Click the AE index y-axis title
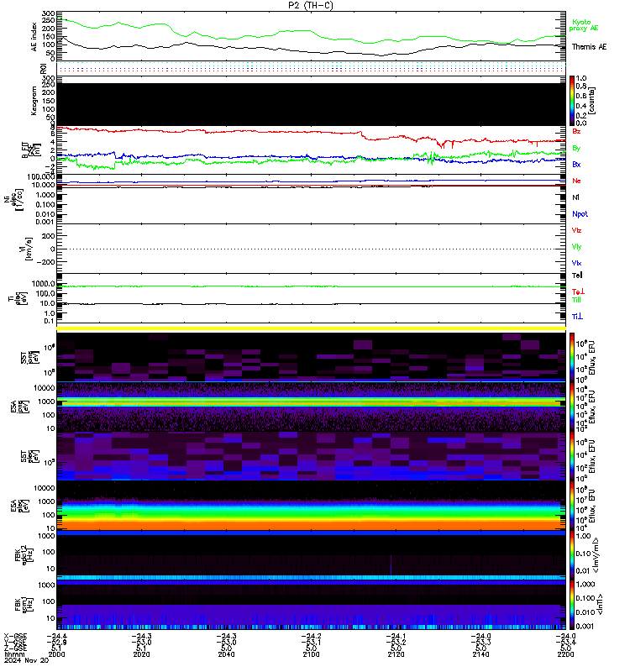Image resolution: width=630 pixels, height=672 pixels. point(34,36)
